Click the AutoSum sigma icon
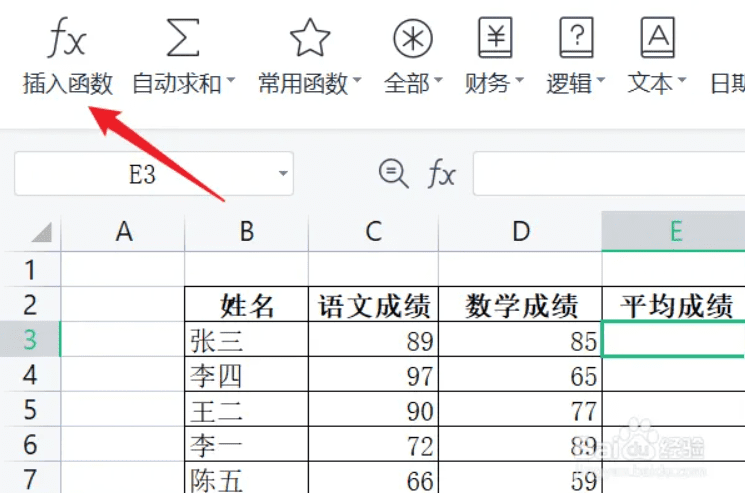Image resolution: width=745 pixels, height=493 pixels. coord(183,39)
